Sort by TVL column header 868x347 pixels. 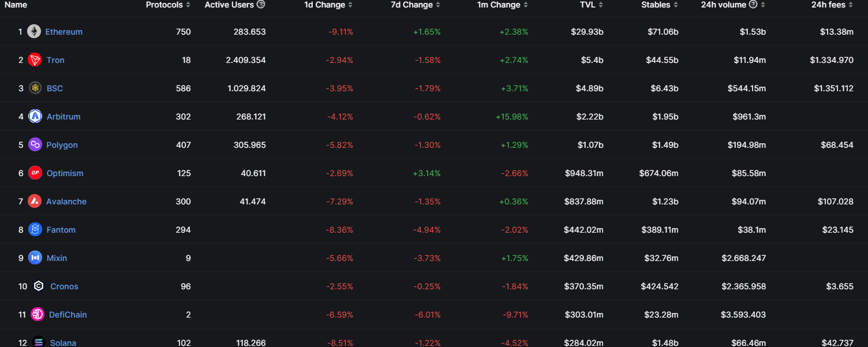[592, 5]
